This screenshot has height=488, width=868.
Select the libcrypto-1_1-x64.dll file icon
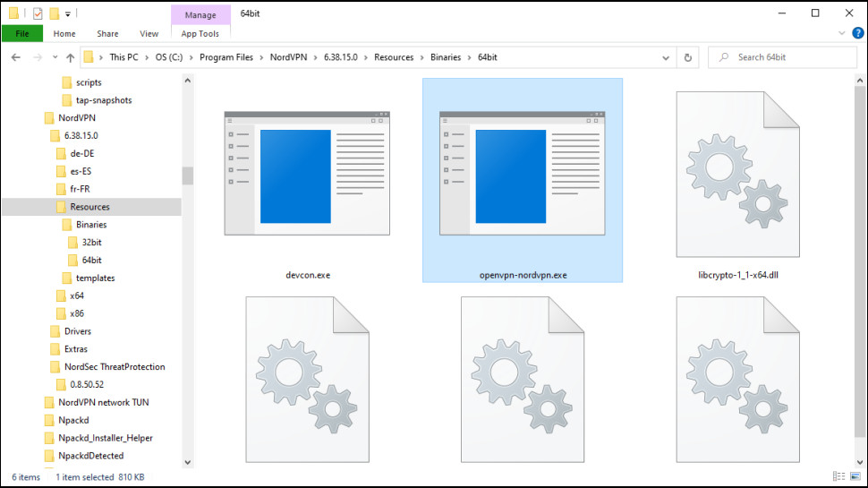(x=738, y=175)
